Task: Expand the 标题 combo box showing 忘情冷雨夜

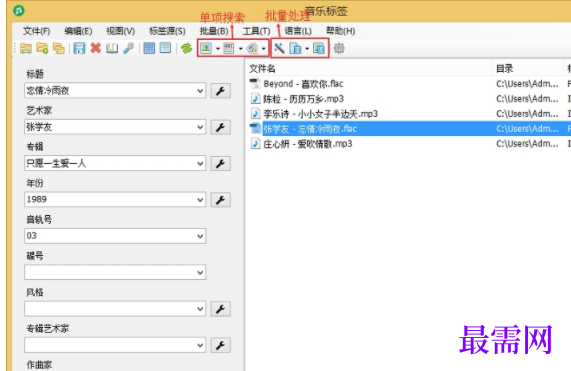Action: 200,91
